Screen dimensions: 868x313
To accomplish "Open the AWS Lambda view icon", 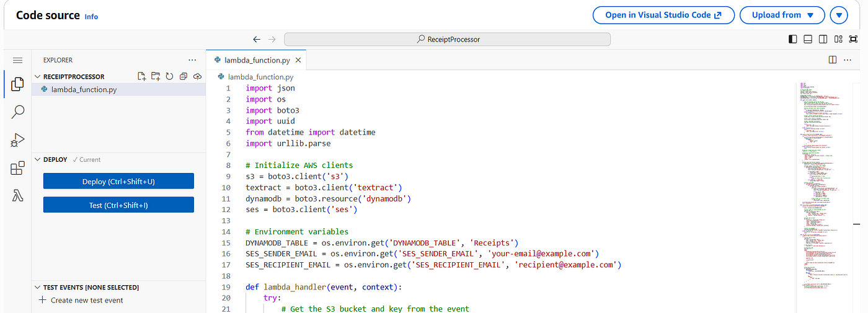I will [x=17, y=196].
